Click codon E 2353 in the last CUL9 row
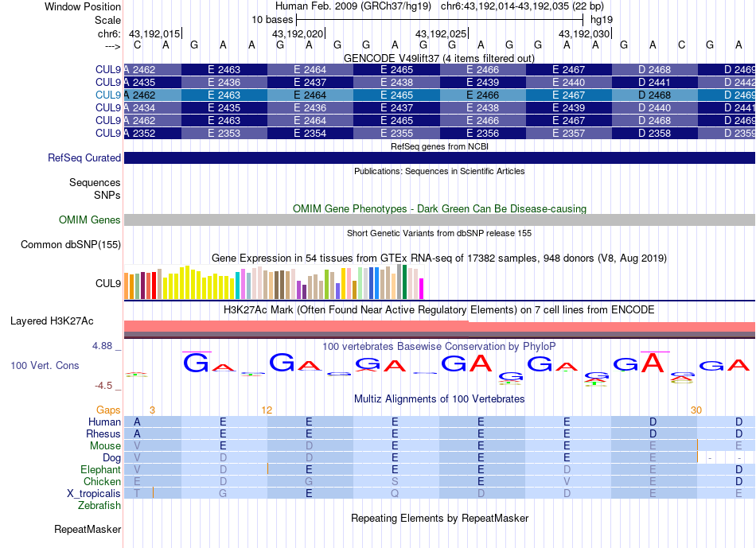The width and height of the screenshot is (756, 548). pyautogui.click(x=224, y=133)
